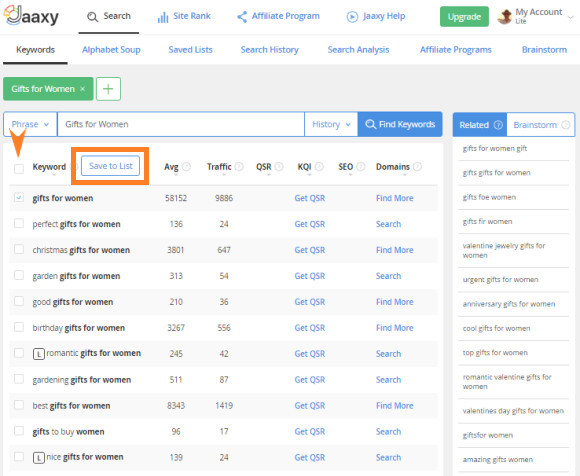580x476 pixels.
Task: Sort by the QSR column header
Action: (x=264, y=167)
